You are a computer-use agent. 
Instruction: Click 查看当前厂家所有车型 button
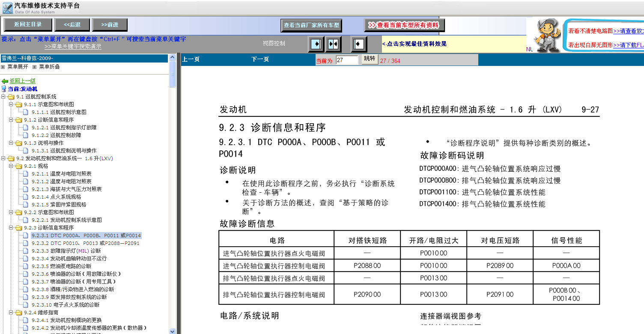point(311,25)
